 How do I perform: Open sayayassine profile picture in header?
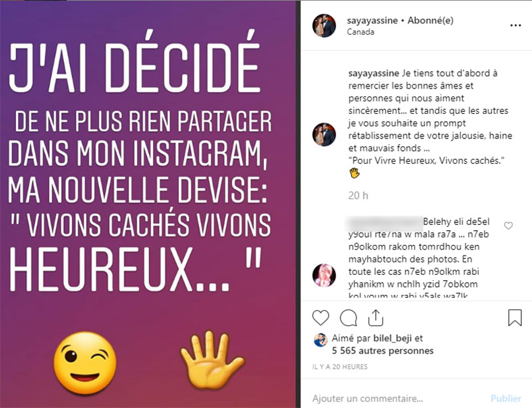click(x=324, y=25)
